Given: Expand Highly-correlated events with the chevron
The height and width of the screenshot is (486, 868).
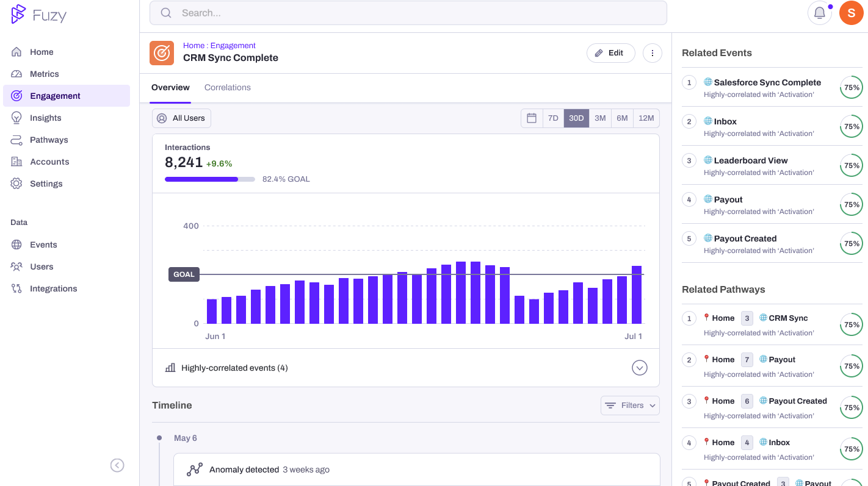Looking at the screenshot, I should pos(639,368).
